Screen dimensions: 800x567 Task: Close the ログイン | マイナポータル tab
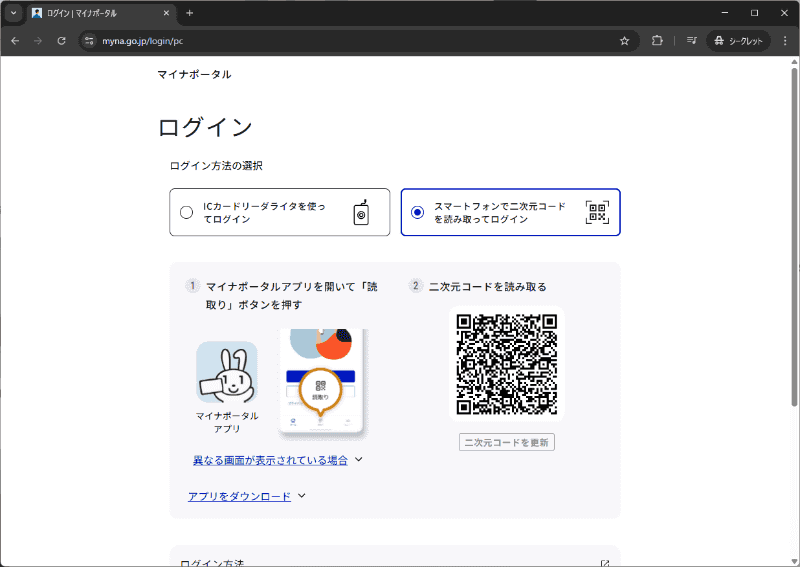coord(166,13)
